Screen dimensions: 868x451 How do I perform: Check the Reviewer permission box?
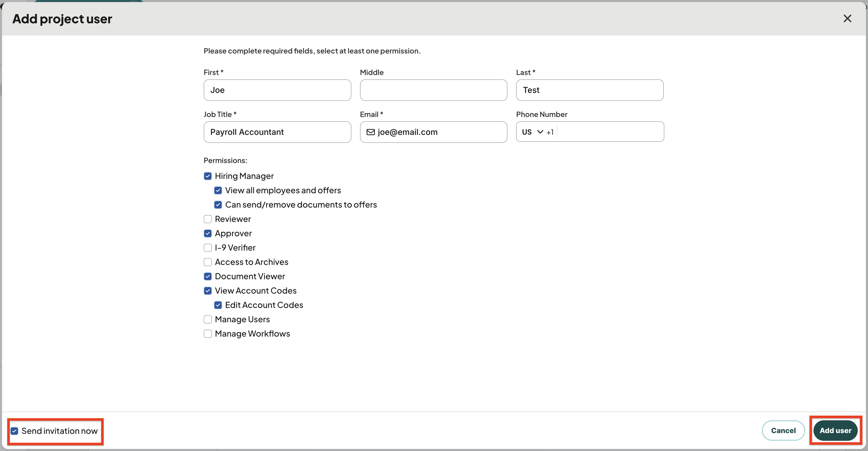(208, 219)
